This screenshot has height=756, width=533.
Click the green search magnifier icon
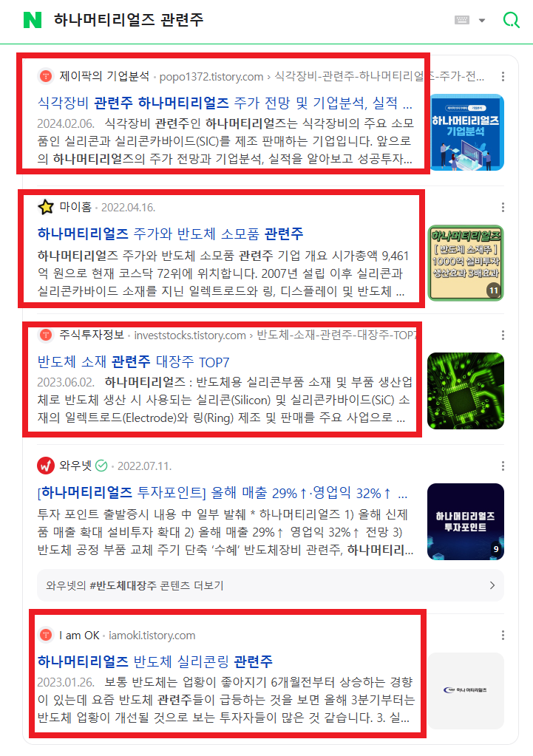pyautogui.click(x=511, y=20)
